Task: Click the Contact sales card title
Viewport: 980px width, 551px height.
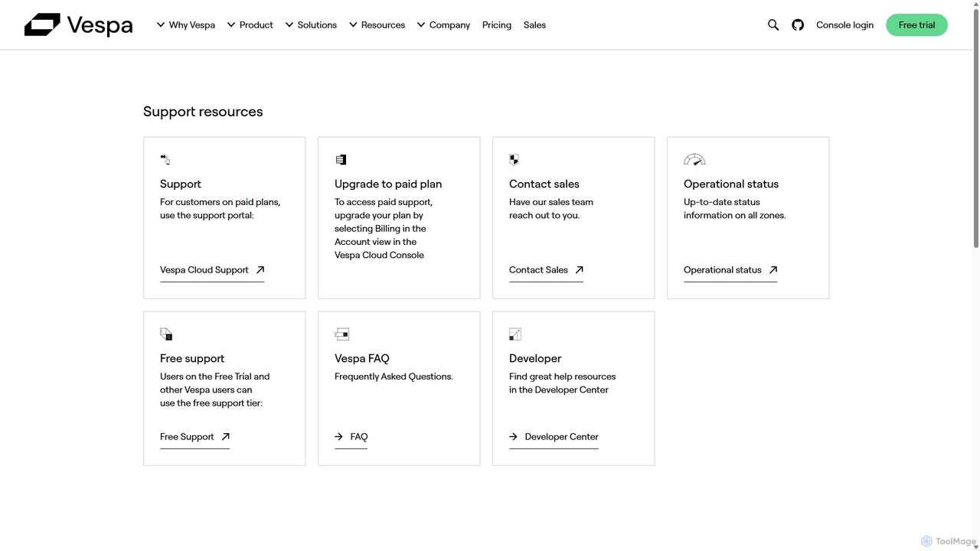Action: (544, 184)
